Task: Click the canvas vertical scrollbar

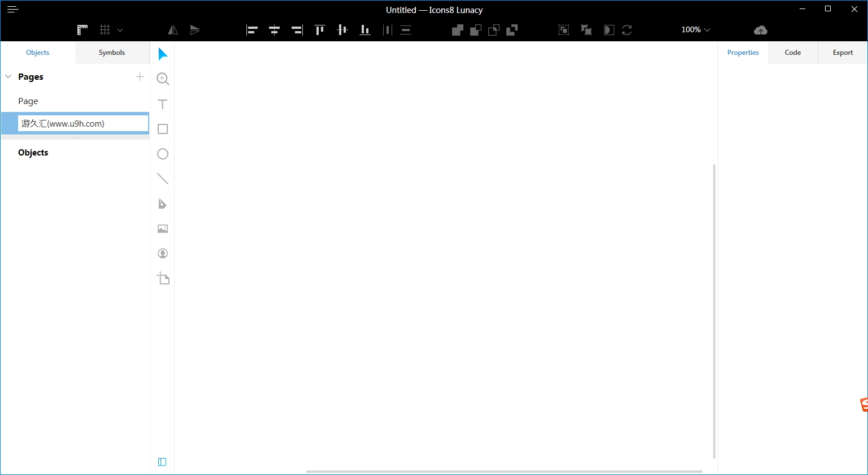Action: [714, 311]
